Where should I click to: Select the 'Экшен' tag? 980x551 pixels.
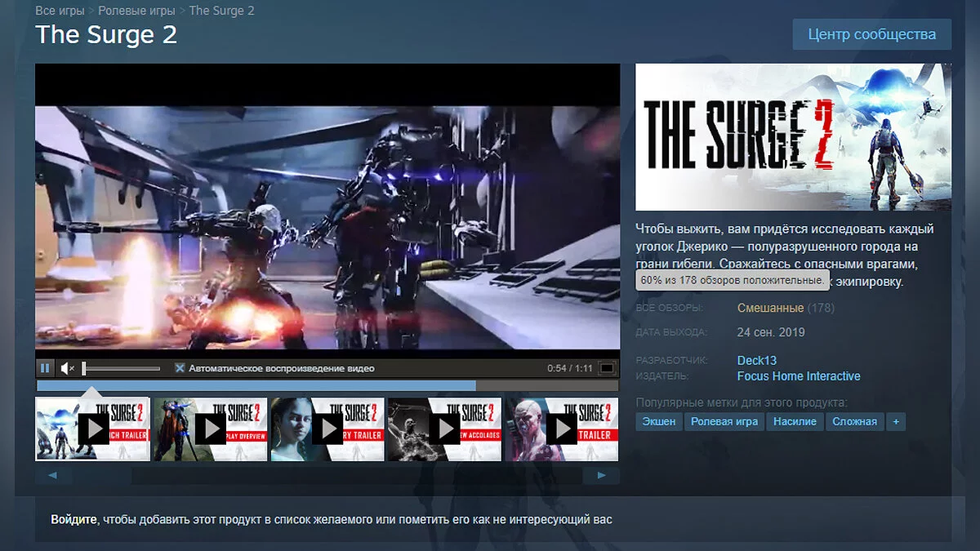click(658, 421)
